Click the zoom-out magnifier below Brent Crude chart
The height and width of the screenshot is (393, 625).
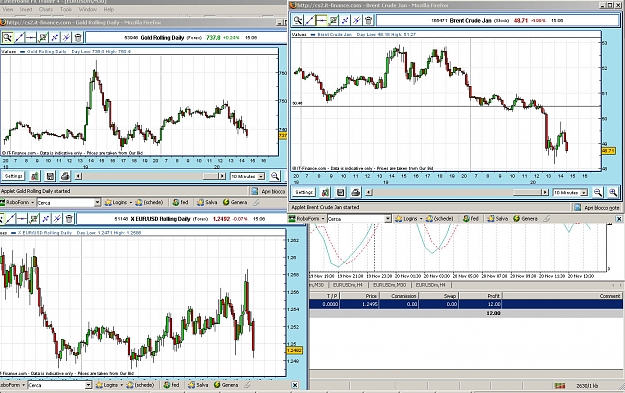pyautogui.click(x=598, y=193)
